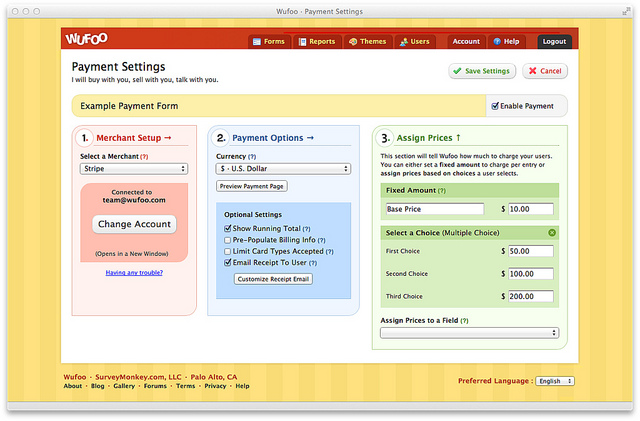Viewport: 640px width, 421px height.
Task: Check Limit Card Types Accepted
Action: [228, 252]
